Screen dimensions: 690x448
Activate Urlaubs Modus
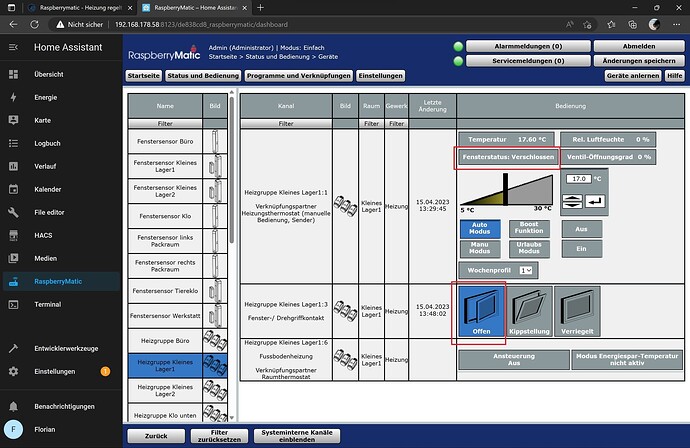(x=529, y=248)
